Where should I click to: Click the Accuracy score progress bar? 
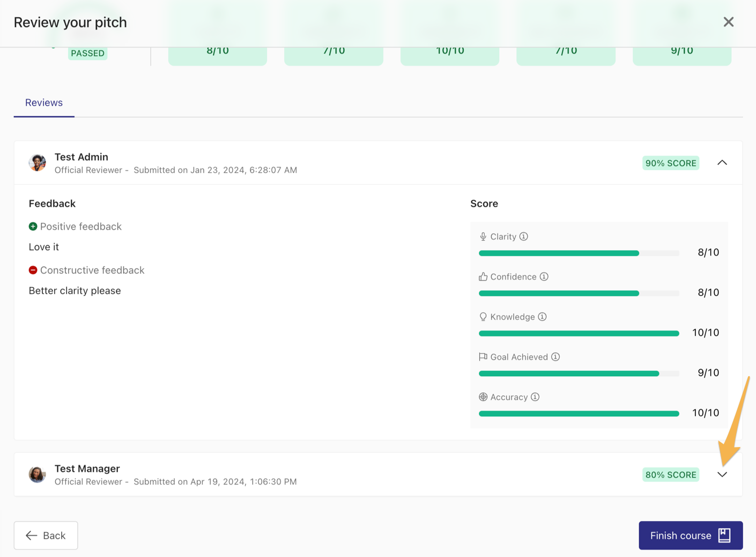(579, 414)
